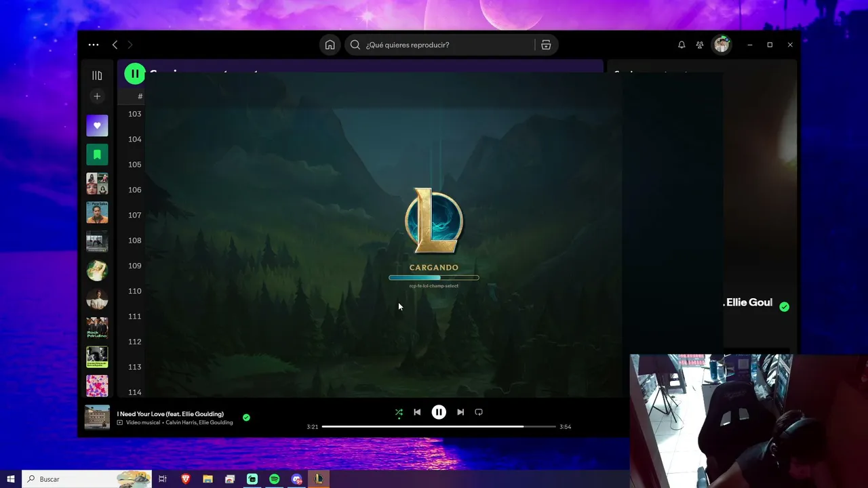Launch Brave browser from the taskbar
868x488 pixels.
(185, 479)
